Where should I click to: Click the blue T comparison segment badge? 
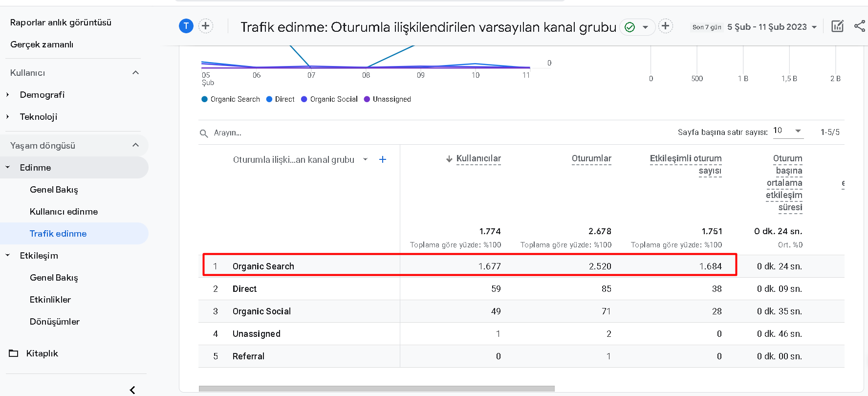point(186,26)
